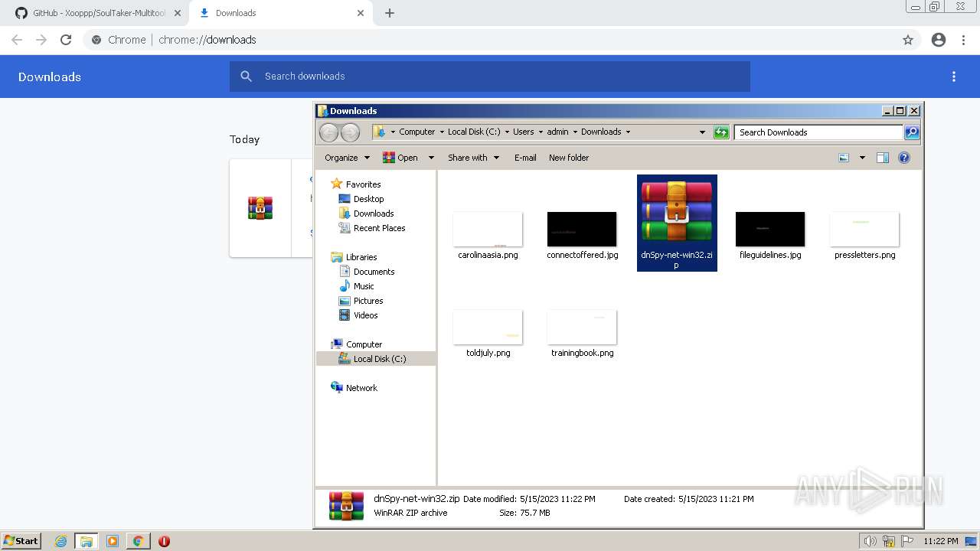980x551 pixels.
Task: Expand the Open button dropdown arrow
Action: pyautogui.click(x=431, y=158)
